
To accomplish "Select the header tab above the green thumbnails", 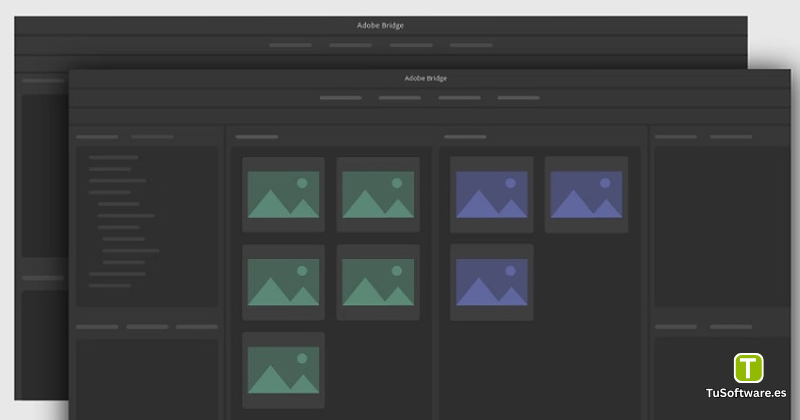I will (257, 137).
